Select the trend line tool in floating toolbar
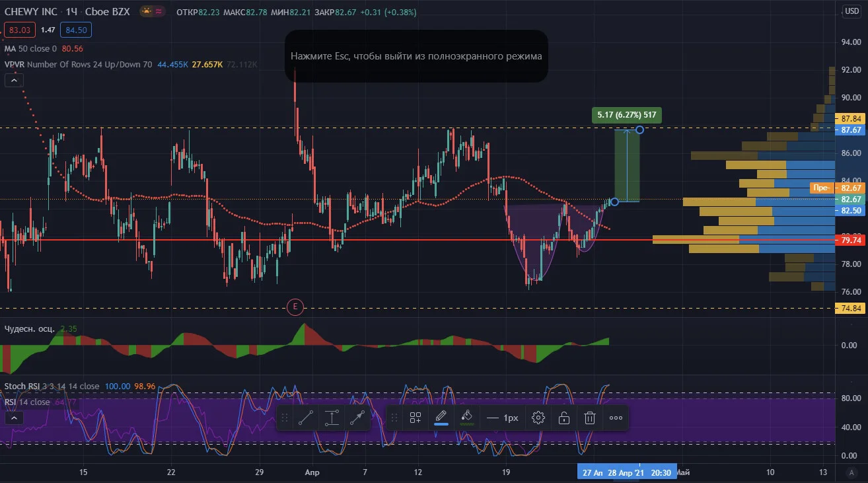 pos(306,418)
